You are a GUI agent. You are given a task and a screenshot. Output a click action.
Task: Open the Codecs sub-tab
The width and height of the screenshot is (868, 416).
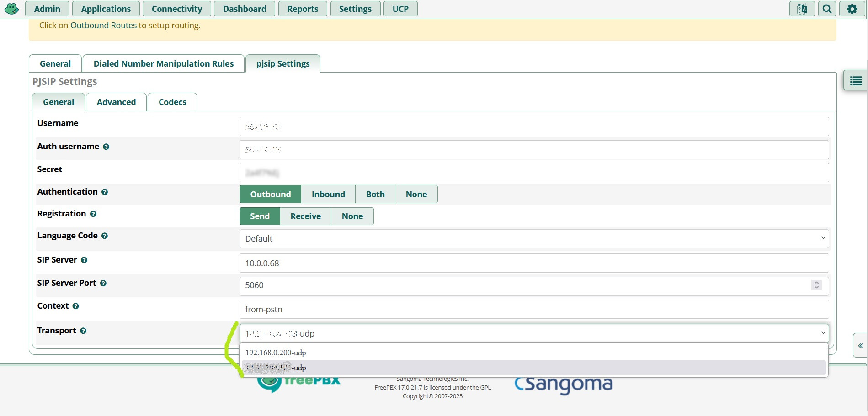click(172, 102)
